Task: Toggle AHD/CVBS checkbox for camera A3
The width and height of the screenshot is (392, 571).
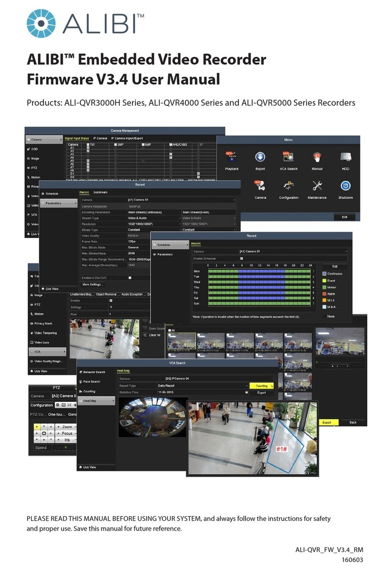Action: [x=170, y=154]
